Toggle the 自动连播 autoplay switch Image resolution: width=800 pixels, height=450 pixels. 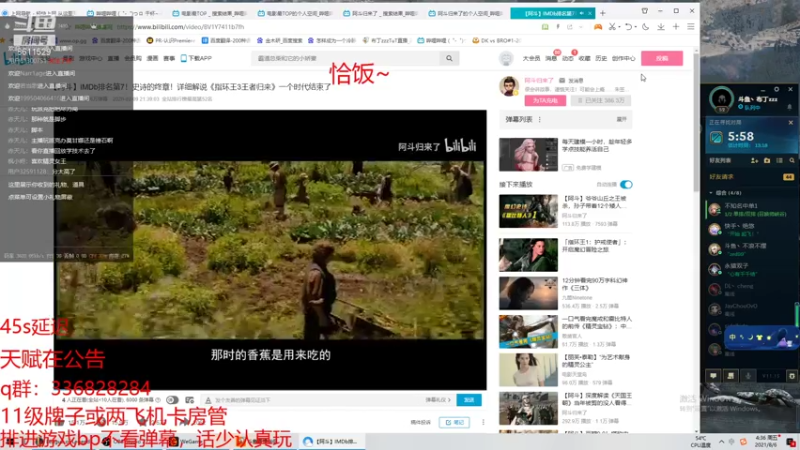pos(626,184)
